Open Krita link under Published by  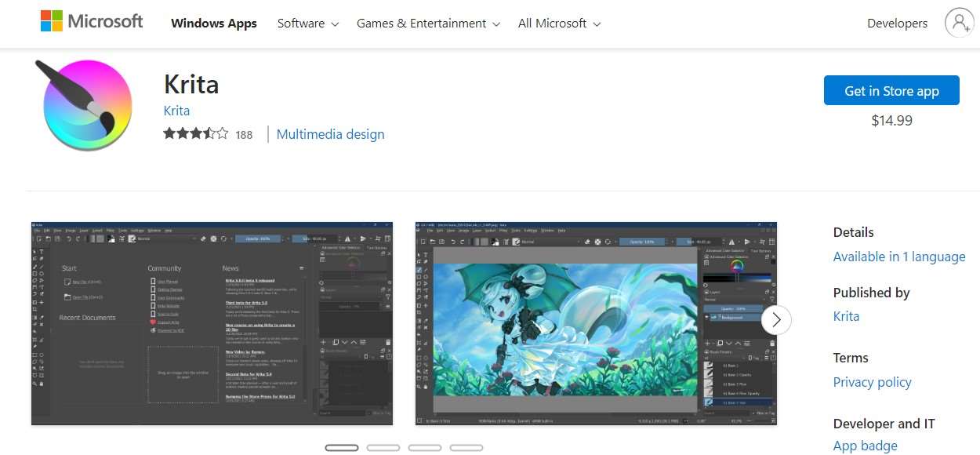846,316
